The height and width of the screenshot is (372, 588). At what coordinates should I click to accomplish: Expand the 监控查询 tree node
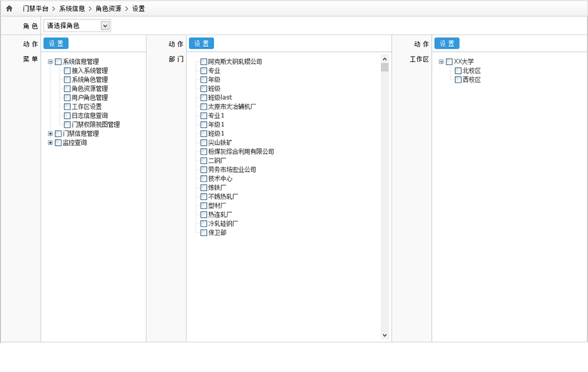(50, 143)
